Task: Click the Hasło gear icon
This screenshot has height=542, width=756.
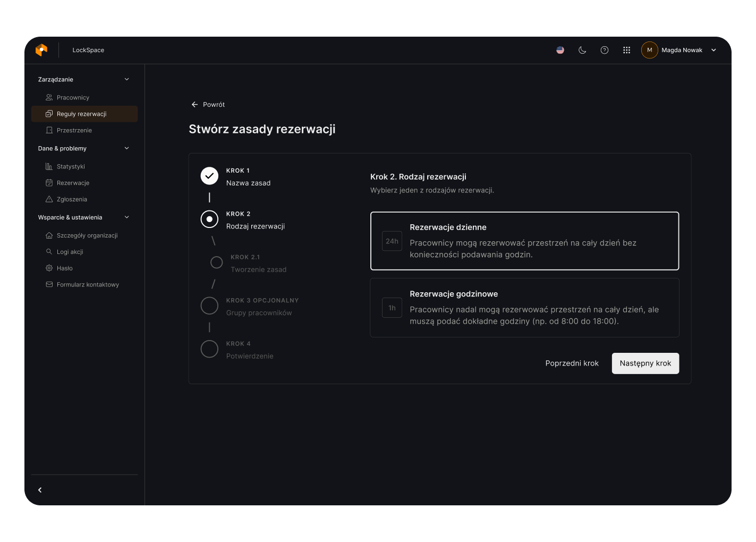Action: click(x=49, y=268)
